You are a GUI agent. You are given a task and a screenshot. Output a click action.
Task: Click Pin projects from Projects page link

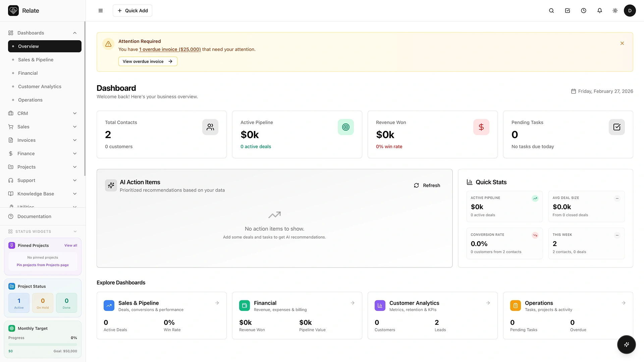pyautogui.click(x=43, y=265)
